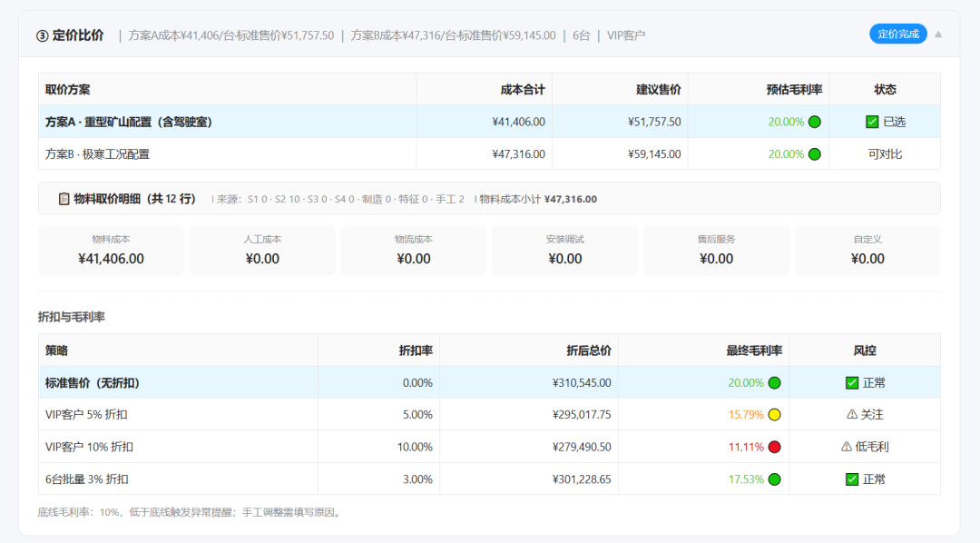Toggle 正常 checkbox in 6台批量 3% row
Screen dimensions: 980x543
click(851, 479)
